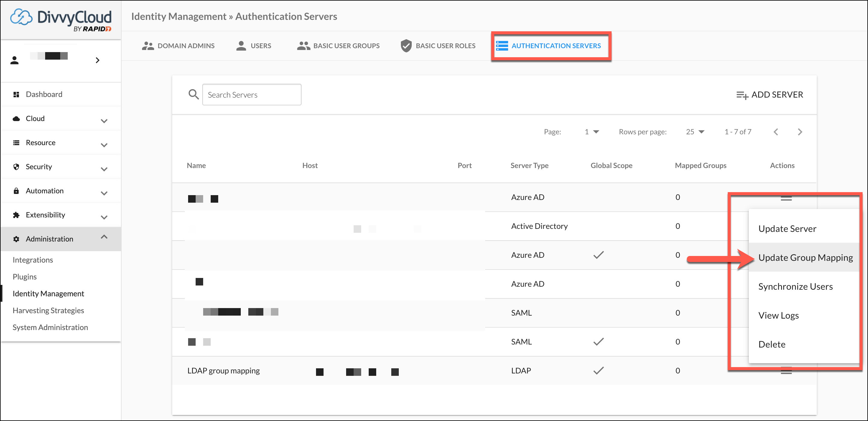Expand the Security menu chevron
The height and width of the screenshot is (421, 868).
(104, 169)
